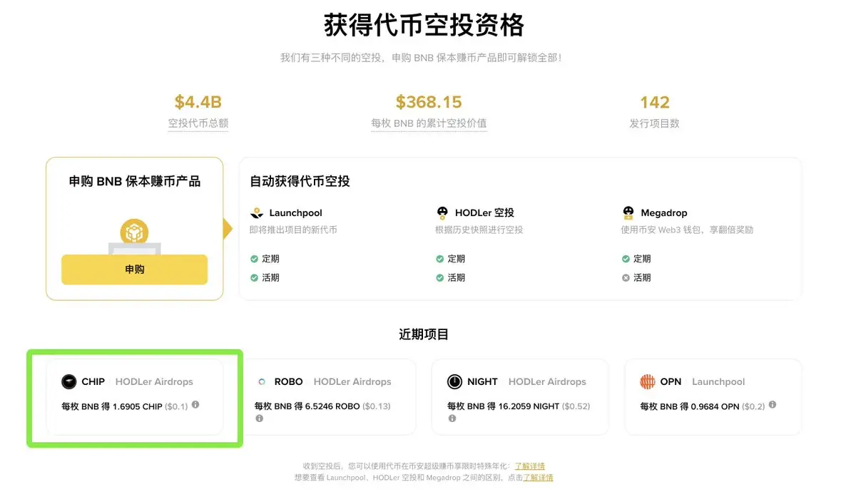856x504 pixels.
Task: Open the 了解详情 link about Megadrop differences
Action: tap(538, 478)
